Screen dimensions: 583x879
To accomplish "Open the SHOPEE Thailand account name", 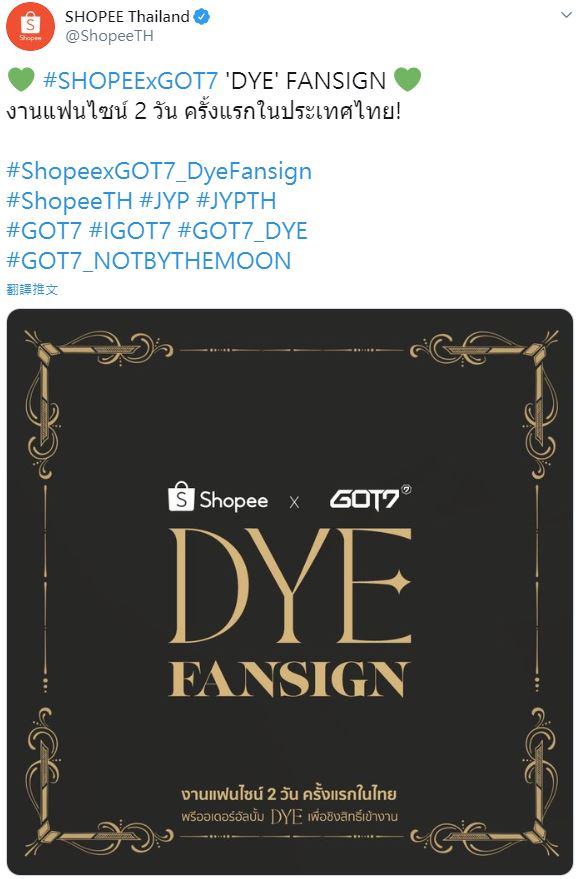I will coord(127,17).
